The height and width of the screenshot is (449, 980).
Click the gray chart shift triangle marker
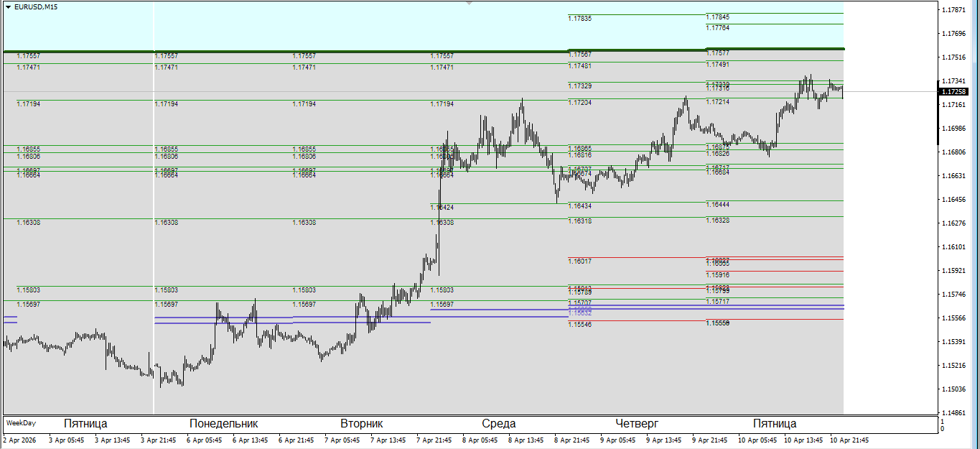pyautogui.click(x=470, y=4)
